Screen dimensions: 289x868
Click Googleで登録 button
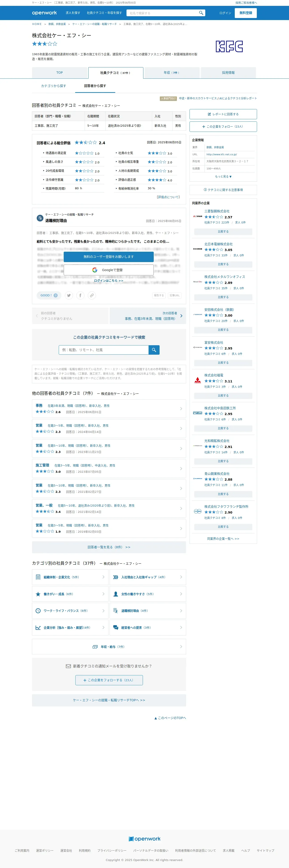pos(109,270)
